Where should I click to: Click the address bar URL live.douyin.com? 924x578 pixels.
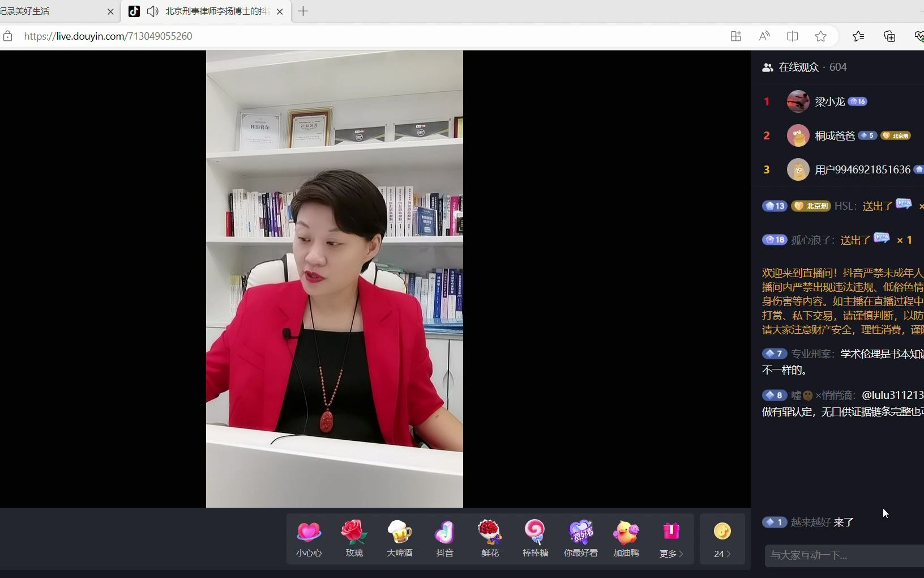[108, 36]
